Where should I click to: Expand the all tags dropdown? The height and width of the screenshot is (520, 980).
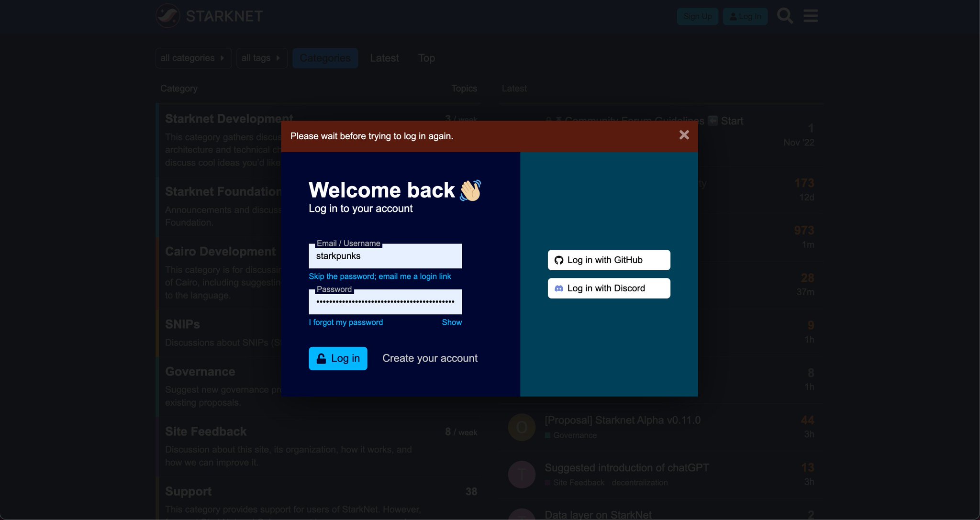261,58
